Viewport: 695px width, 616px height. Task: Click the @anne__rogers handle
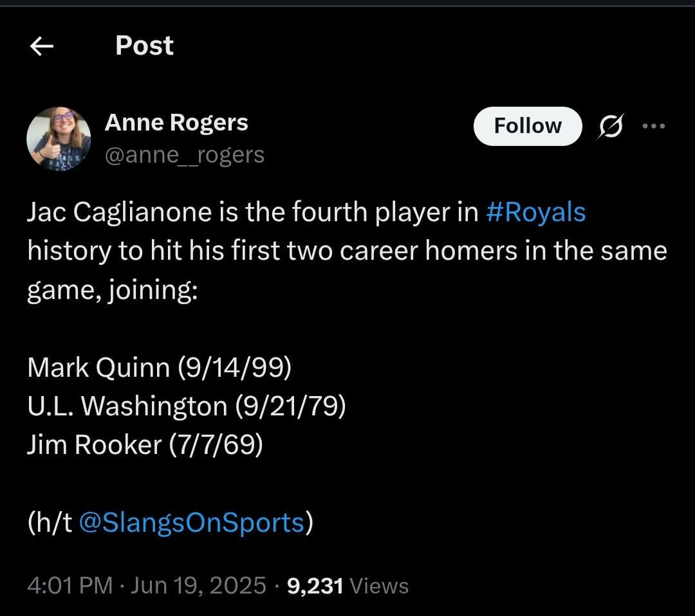click(184, 154)
